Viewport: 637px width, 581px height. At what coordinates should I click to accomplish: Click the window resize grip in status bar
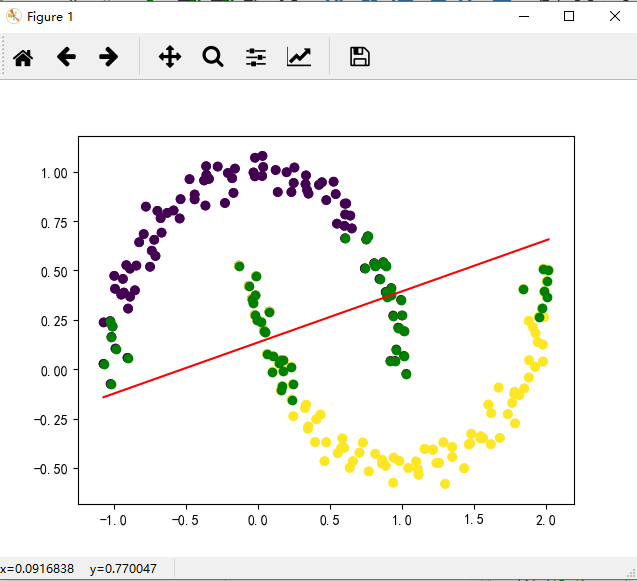[x=631, y=573]
